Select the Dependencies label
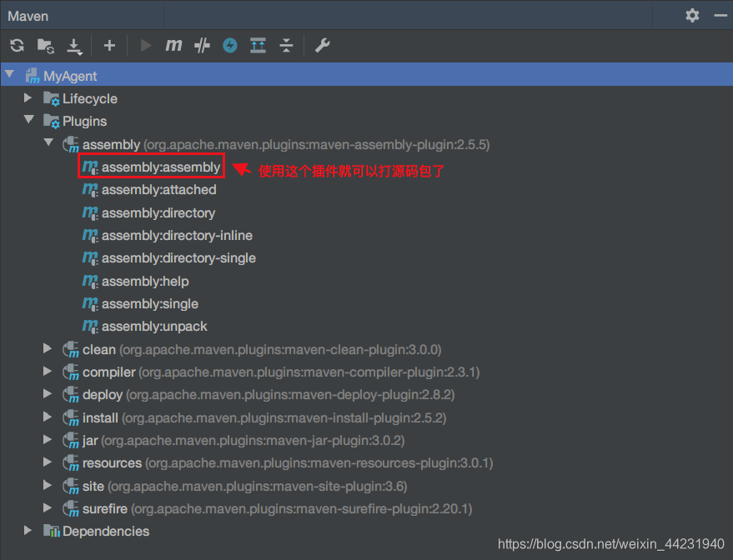Image resolution: width=733 pixels, height=560 pixels. (106, 531)
